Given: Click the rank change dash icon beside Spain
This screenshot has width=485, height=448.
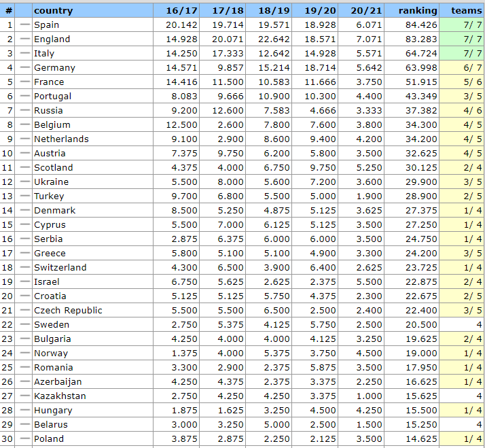Looking at the screenshot, I should point(25,24).
